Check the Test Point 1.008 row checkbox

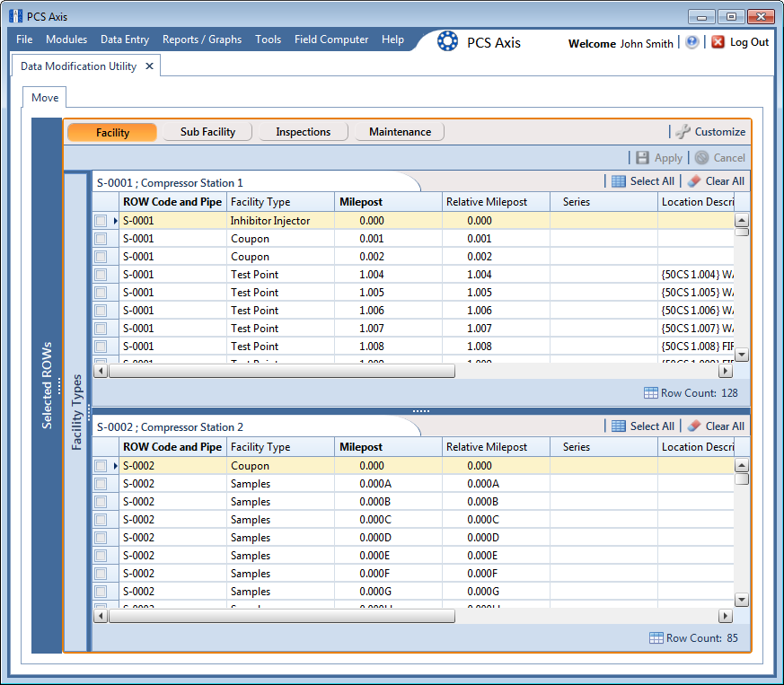tap(101, 347)
